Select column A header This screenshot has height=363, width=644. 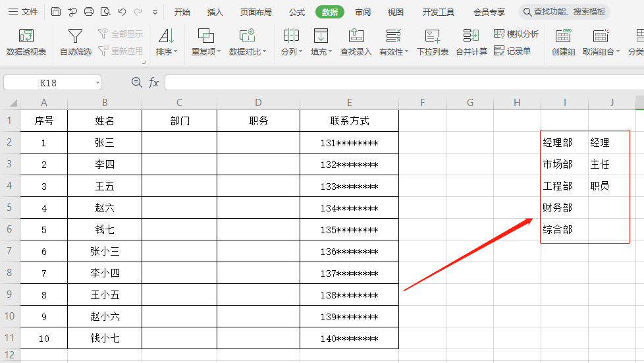click(44, 103)
